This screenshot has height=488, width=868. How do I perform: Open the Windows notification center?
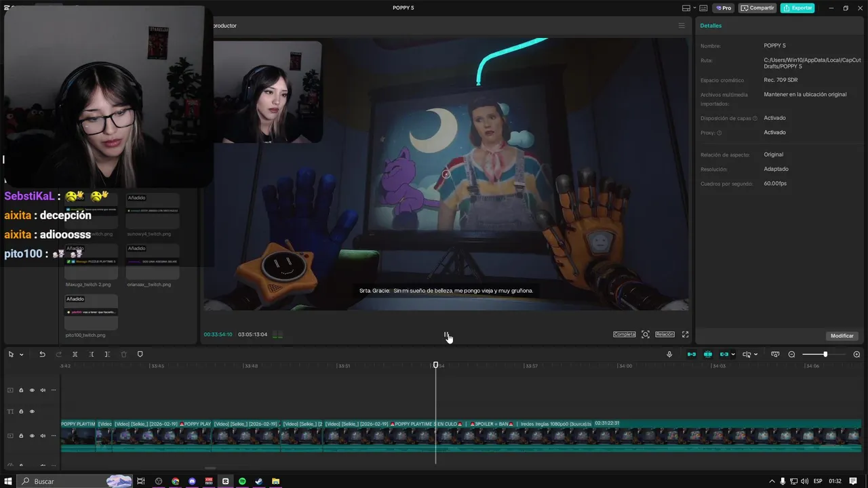pyautogui.click(x=853, y=481)
